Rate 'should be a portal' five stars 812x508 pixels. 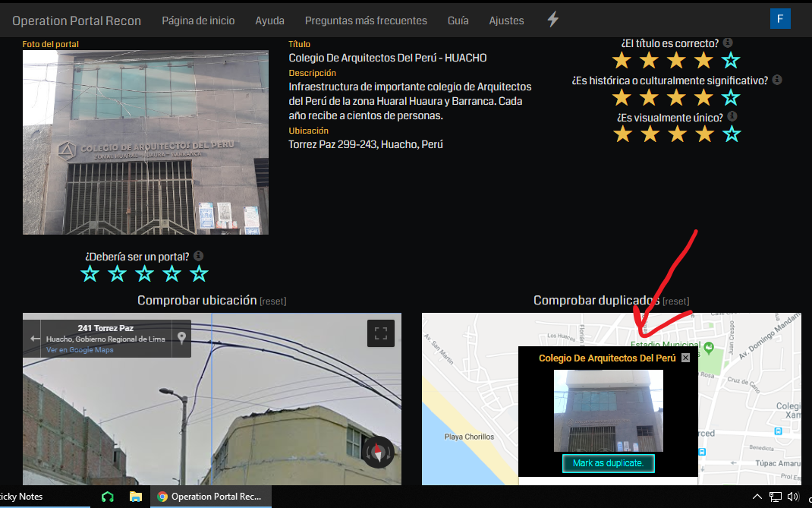click(200, 273)
